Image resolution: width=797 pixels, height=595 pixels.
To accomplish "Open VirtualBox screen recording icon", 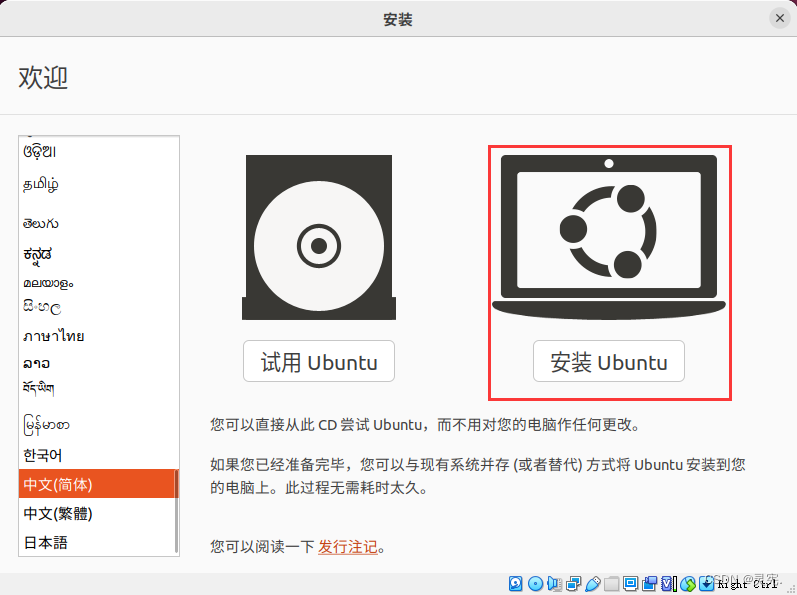I will pyautogui.click(x=649, y=583).
